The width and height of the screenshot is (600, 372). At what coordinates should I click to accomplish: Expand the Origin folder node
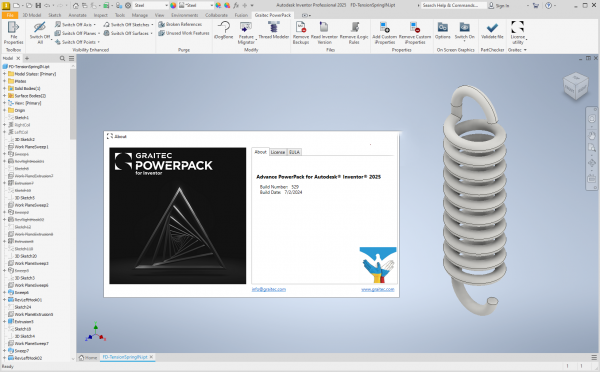tap(4, 110)
